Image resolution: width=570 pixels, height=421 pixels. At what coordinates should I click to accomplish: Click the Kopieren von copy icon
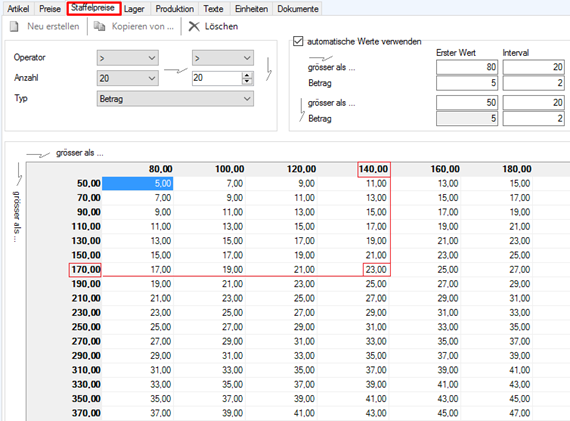click(99, 26)
